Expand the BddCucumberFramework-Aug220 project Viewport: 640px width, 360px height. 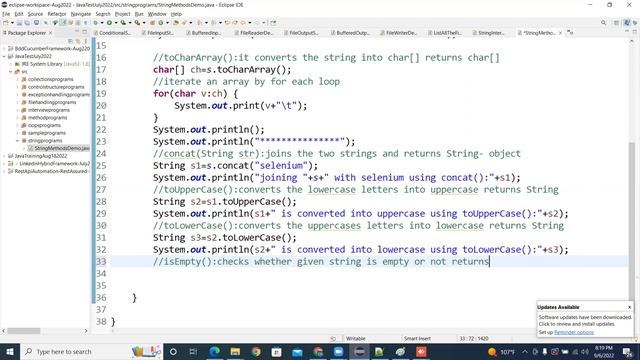click(x=4, y=48)
